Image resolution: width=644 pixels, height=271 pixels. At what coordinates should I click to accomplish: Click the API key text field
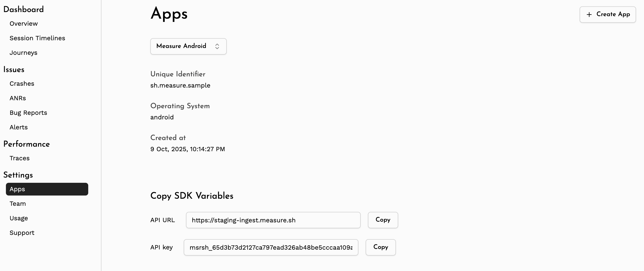coord(271,247)
